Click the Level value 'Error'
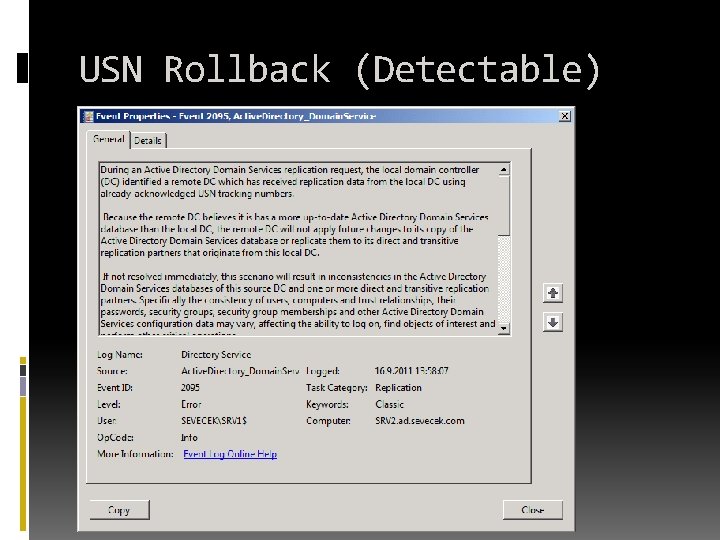 [191, 405]
